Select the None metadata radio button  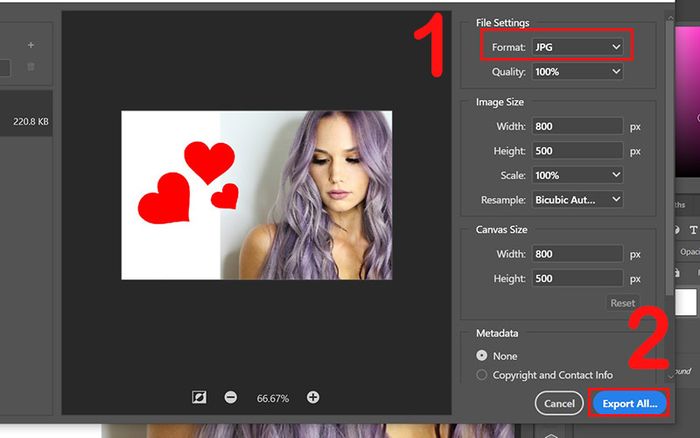tap(482, 355)
